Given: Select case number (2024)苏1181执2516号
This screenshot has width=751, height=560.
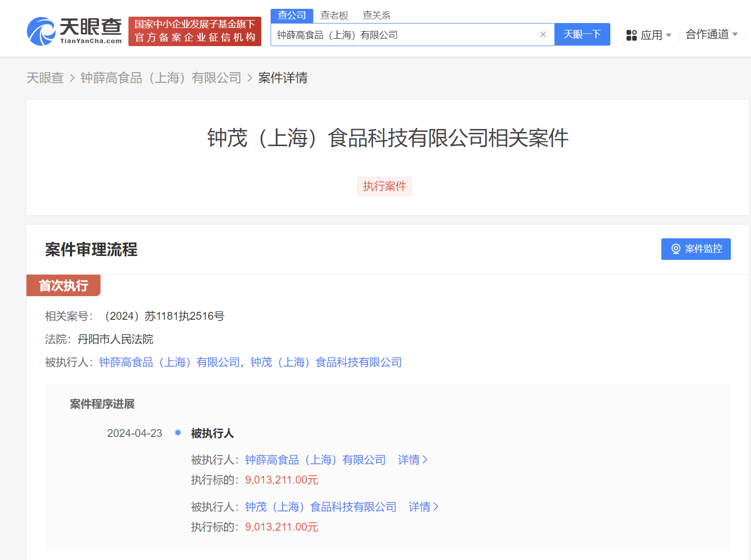Looking at the screenshot, I should (163, 316).
